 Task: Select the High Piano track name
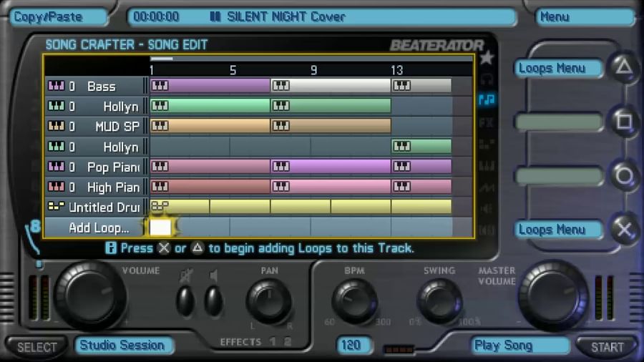113,187
